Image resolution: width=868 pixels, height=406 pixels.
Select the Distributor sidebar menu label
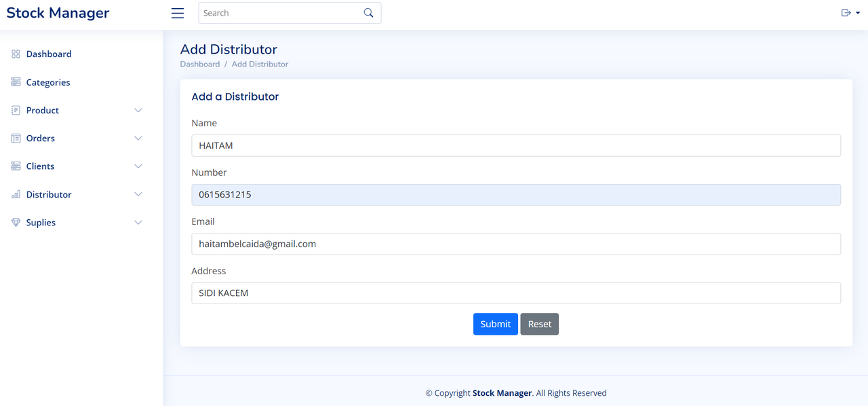pyautogui.click(x=49, y=194)
